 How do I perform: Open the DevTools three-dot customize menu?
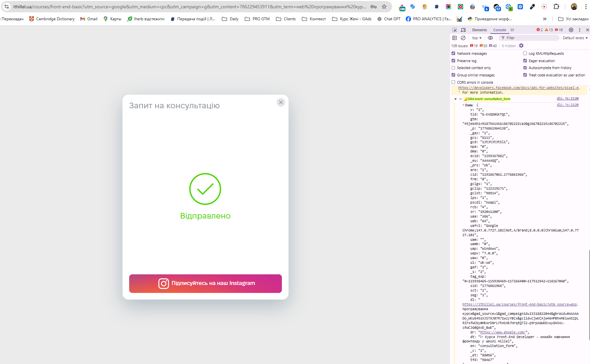tap(580, 30)
